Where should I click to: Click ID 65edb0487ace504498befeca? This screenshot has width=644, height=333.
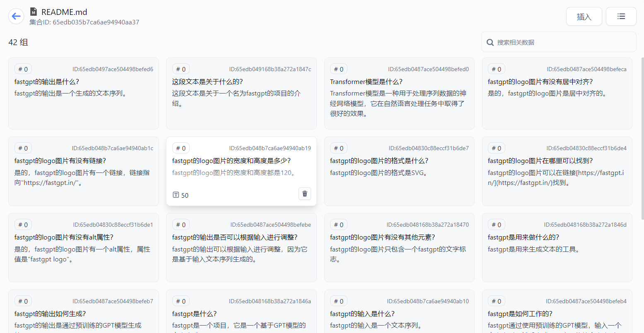click(x=586, y=69)
